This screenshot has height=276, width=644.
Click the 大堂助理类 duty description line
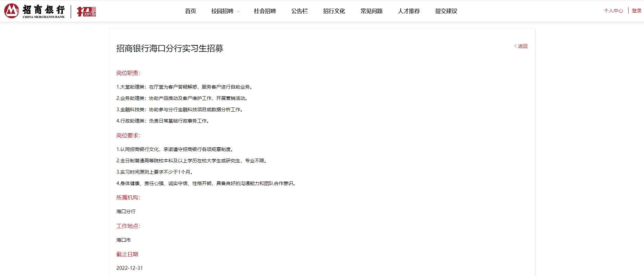pos(185,87)
